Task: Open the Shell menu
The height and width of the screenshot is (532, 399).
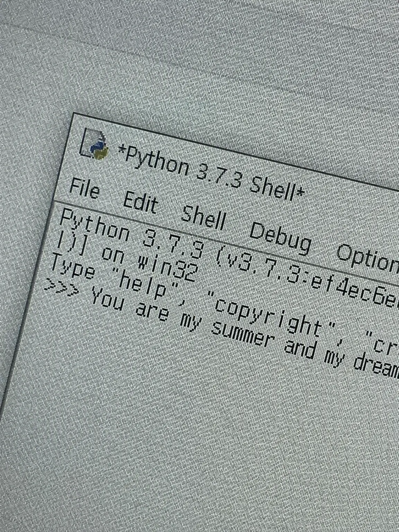Action: [204, 218]
